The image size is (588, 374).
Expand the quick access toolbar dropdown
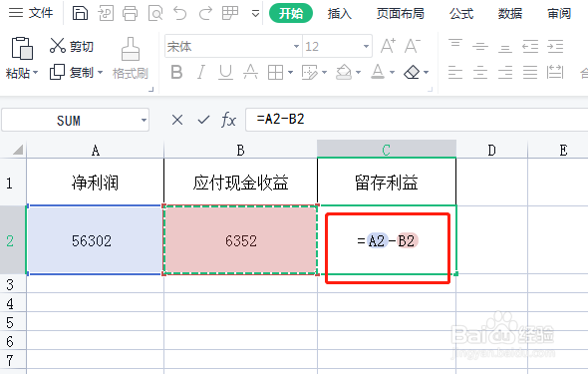[255, 14]
